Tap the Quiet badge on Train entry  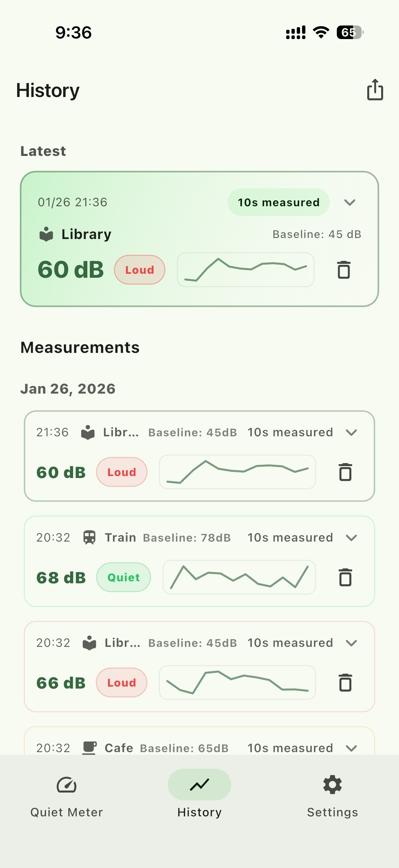pos(124,577)
